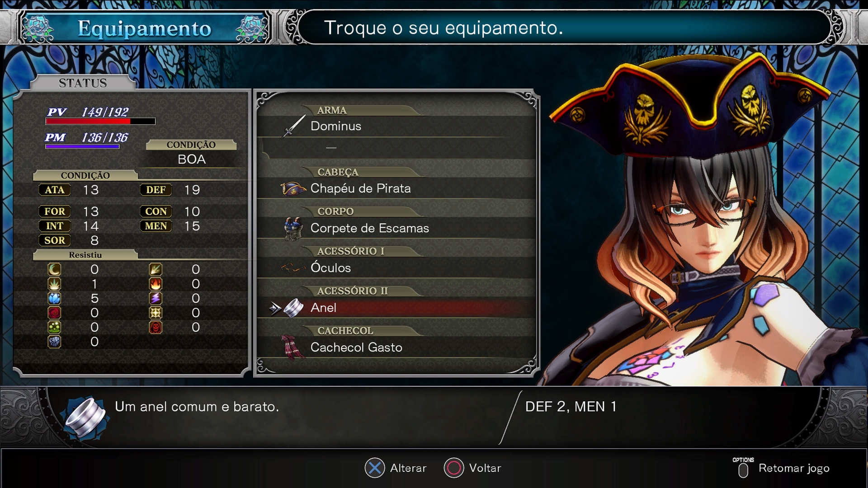Select the Dominus sword icon
This screenshot has height=488, width=868.
click(294, 126)
